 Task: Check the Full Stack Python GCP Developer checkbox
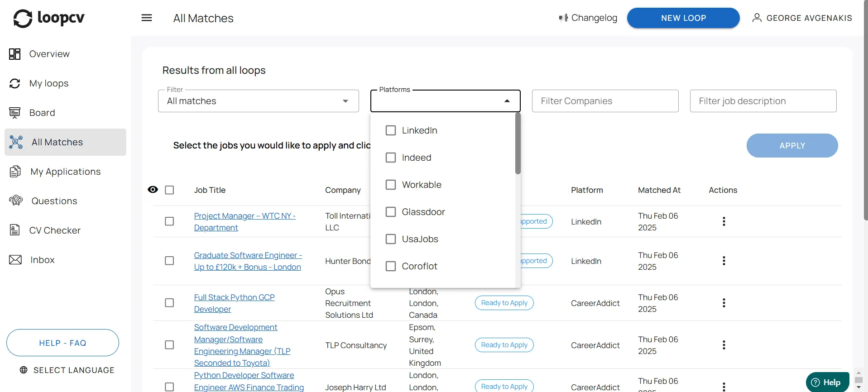tap(169, 303)
